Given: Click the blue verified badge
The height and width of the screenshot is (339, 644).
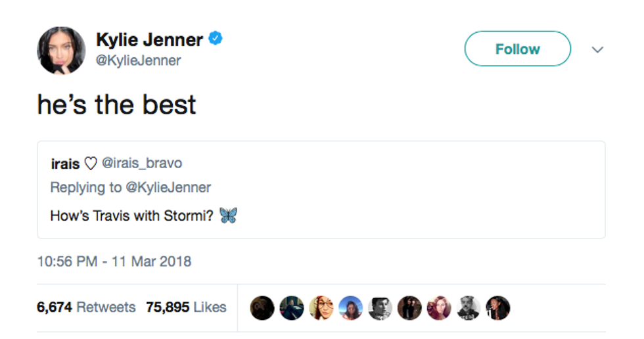Looking at the screenshot, I should click(216, 39).
